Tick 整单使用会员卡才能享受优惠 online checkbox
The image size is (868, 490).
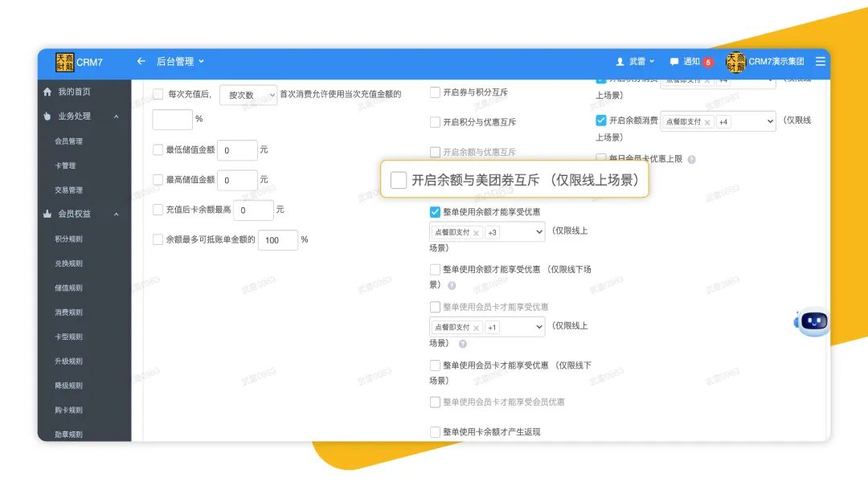[435, 307]
